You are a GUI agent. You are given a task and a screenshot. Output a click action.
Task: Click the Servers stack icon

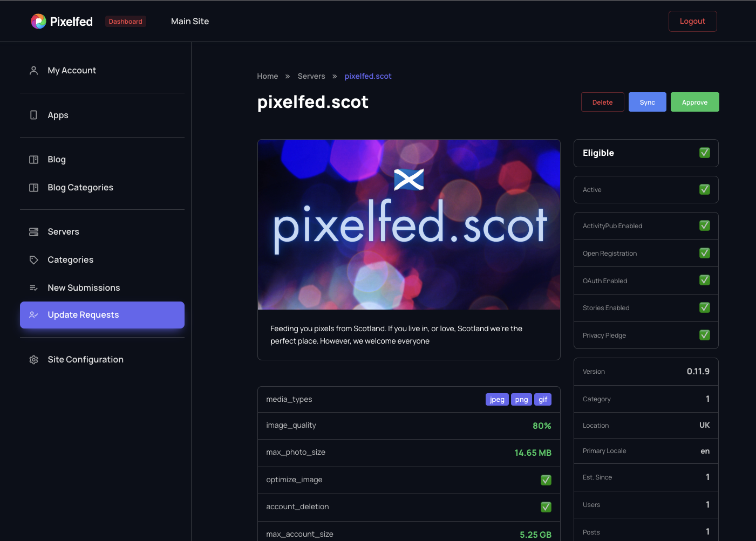pyautogui.click(x=33, y=232)
